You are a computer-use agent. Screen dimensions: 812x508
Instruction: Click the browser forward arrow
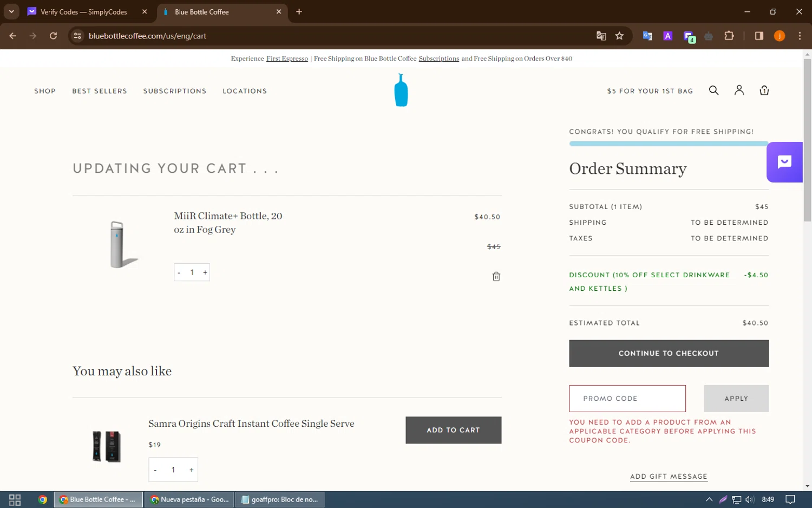(33, 36)
